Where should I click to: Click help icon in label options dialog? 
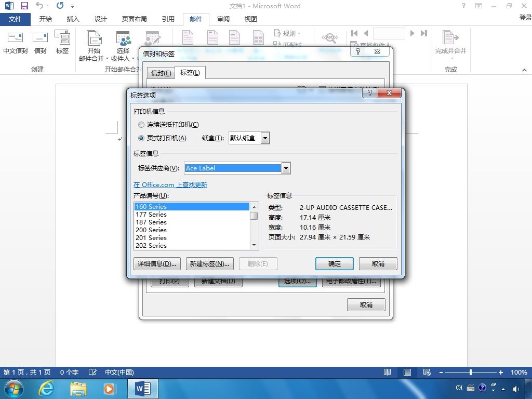tap(370, 93)
